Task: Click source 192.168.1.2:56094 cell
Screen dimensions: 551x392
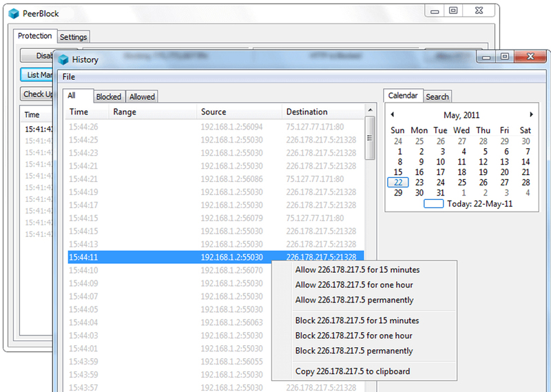Action: (x=231, y=127)
